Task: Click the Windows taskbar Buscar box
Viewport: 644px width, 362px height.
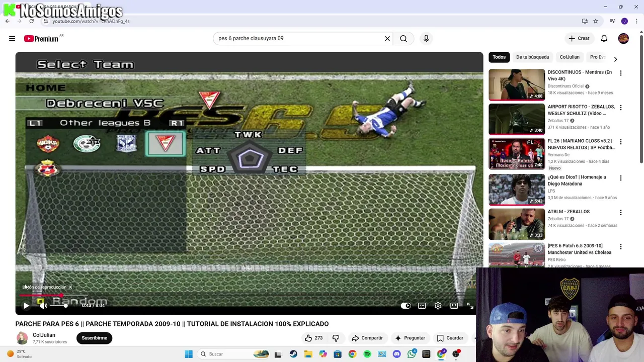Action: pos(234,354)
